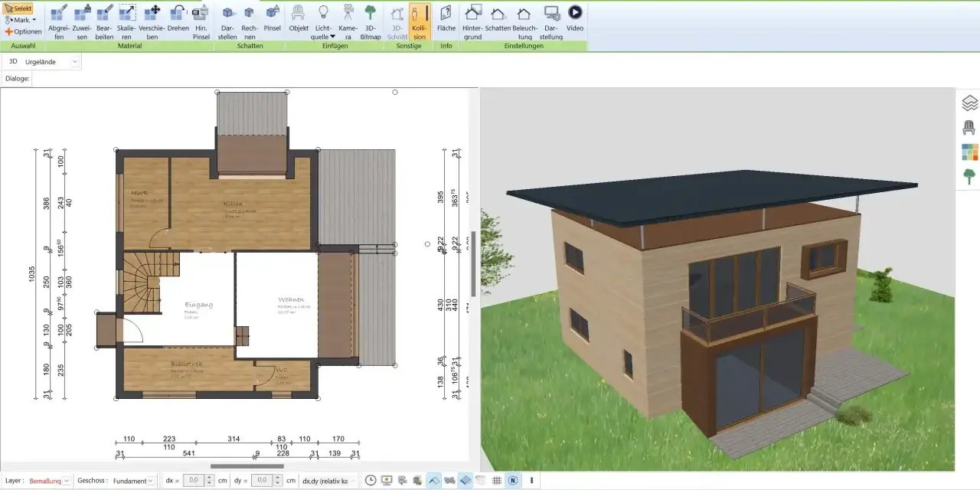The width and height of the screenshot is (980, 490).
Task: Select the Zuweisen material tool
Action: 82,21
